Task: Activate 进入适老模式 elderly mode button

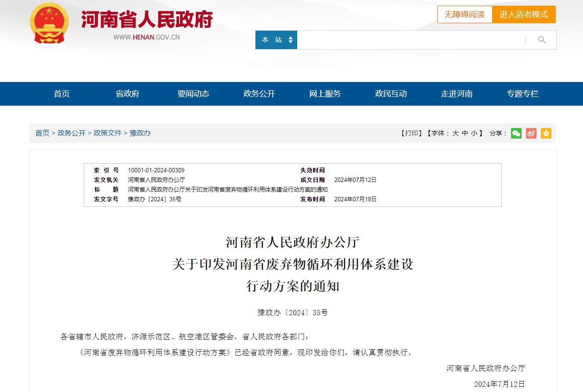Action: (524, 14)
